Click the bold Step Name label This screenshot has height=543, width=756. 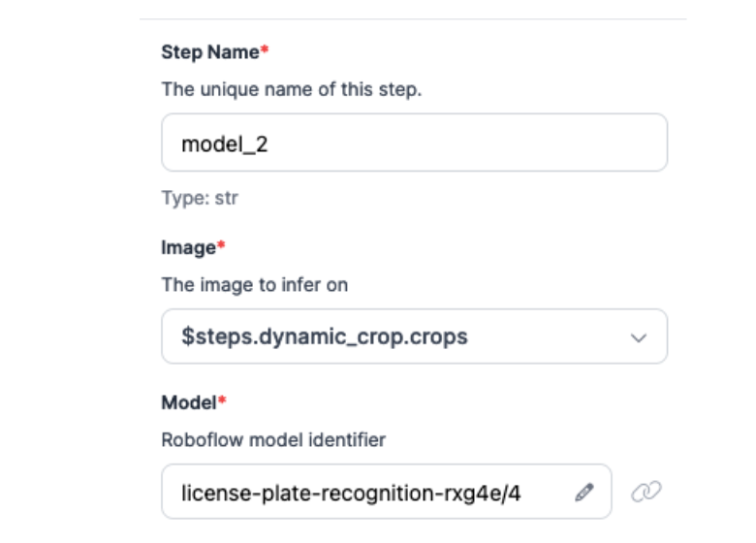(210, 52)
